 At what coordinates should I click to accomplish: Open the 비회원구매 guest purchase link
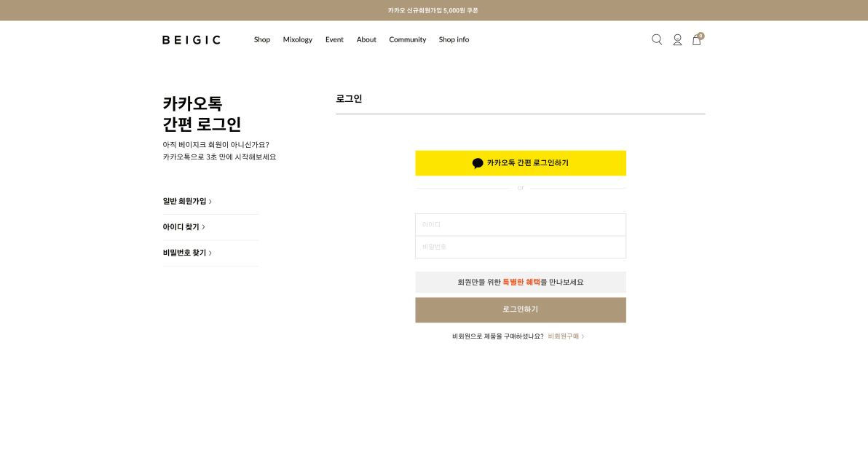[564, 336]
